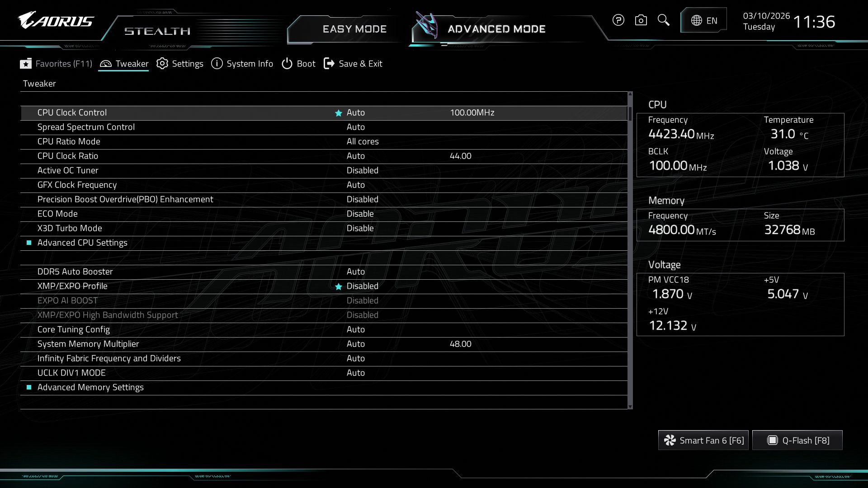The image size is (868, 488).
Task: Open the CPU Ratio Mode dropdown
Action: [362, 141]
